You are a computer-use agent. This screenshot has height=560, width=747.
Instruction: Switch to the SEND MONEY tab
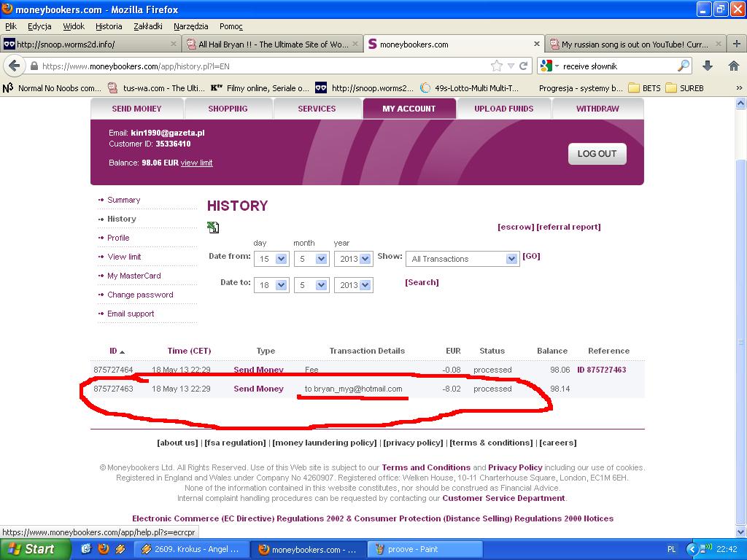click(136, 109)
